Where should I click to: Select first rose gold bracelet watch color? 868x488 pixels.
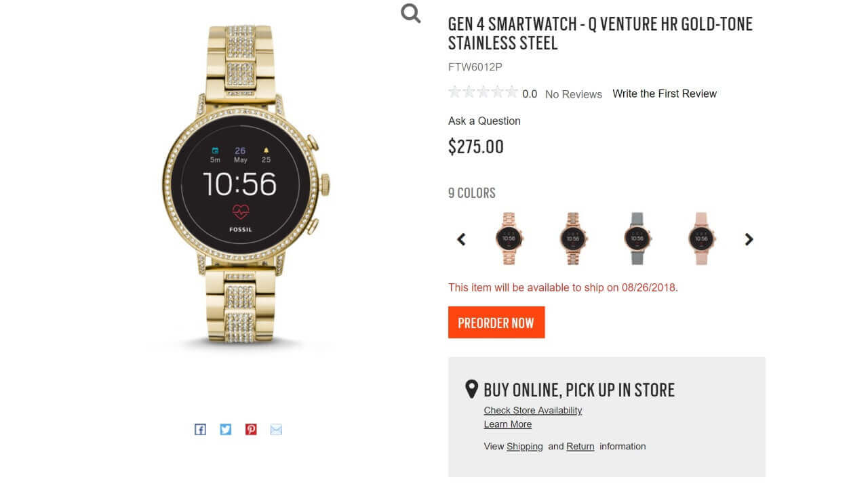click(509, 239)
